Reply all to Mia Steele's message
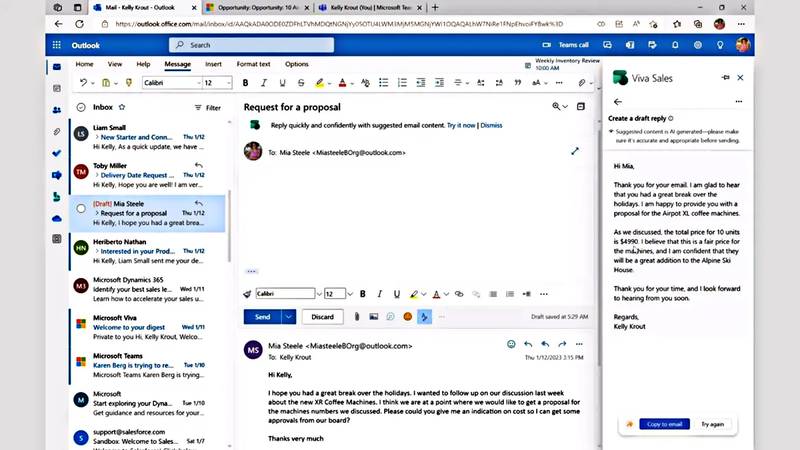This screenshot has height=450, width=800. point(545,344)
